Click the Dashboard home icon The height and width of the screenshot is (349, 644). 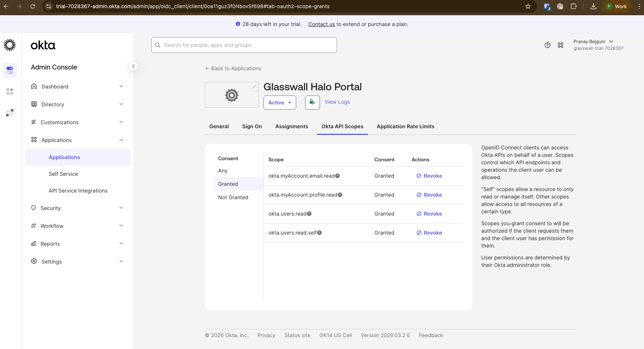34,86
